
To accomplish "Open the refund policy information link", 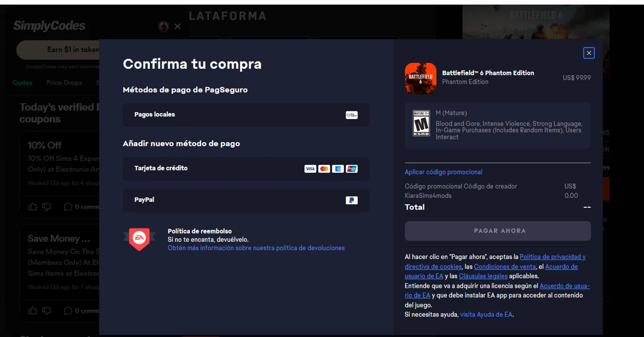I will pos(256,248).
